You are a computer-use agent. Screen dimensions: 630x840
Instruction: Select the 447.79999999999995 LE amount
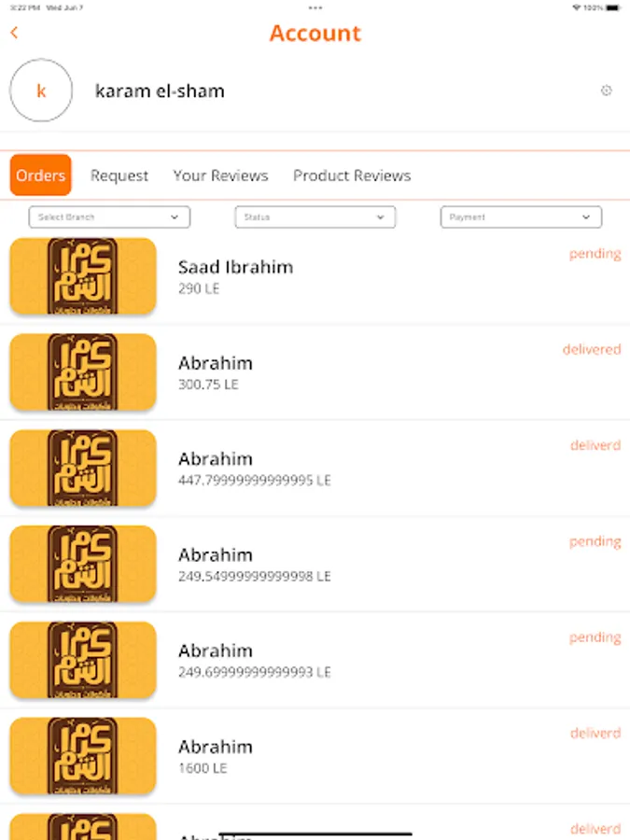pos(255,480)
